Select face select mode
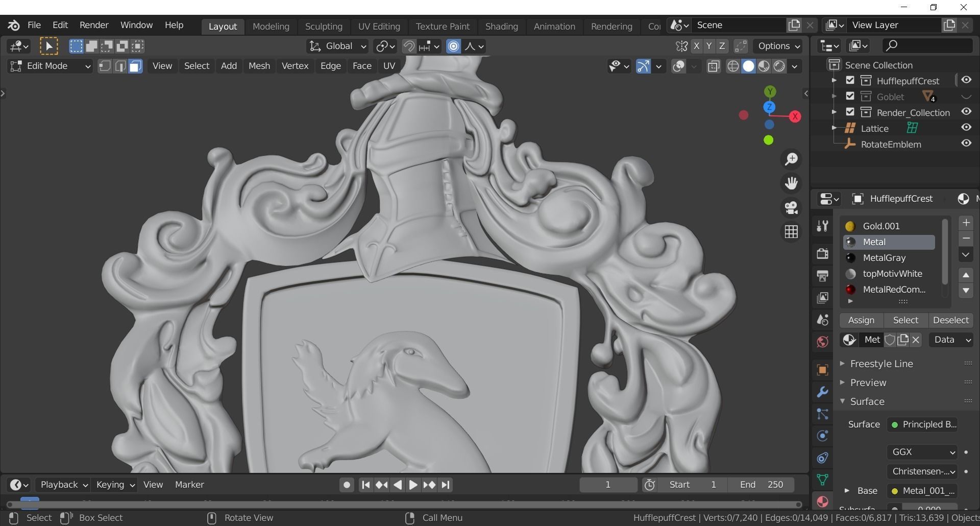This screenshot has height=526, width=980. [x=135, y=66]
